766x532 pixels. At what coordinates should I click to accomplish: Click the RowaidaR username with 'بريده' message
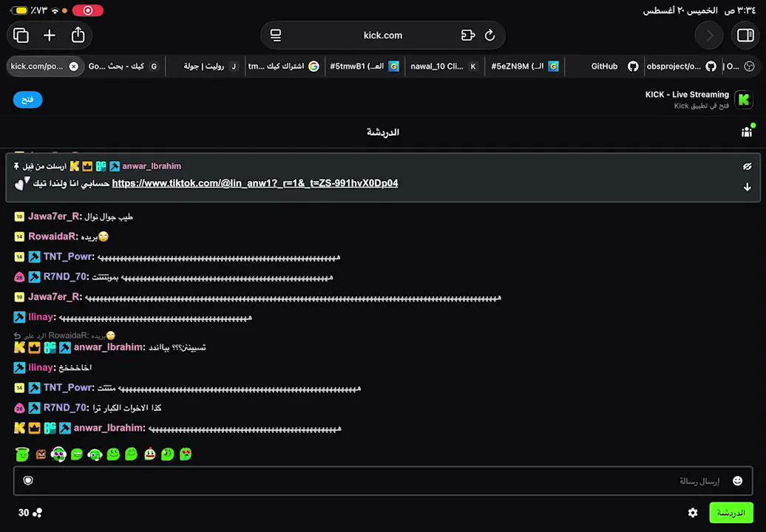tap(52, 236)
